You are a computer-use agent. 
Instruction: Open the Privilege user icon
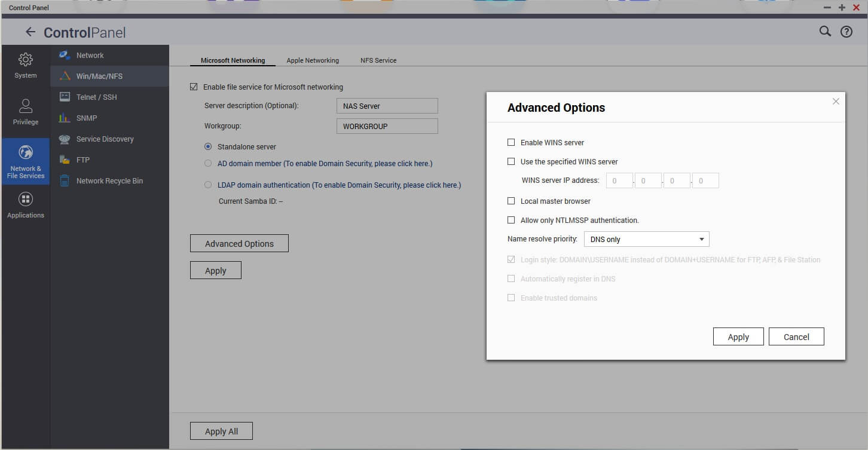click(x=25, y=106)
